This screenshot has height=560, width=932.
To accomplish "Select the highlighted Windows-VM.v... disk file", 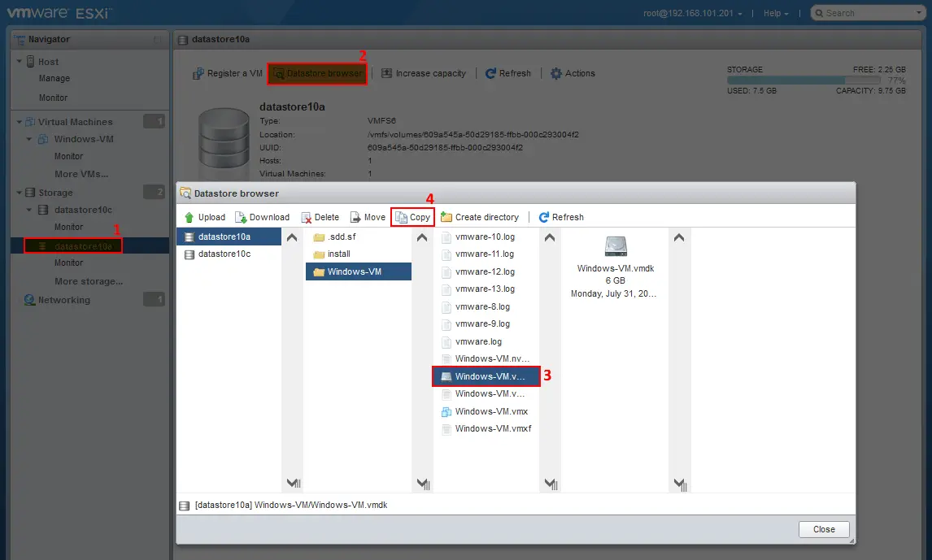I will (x=486, y=376).
